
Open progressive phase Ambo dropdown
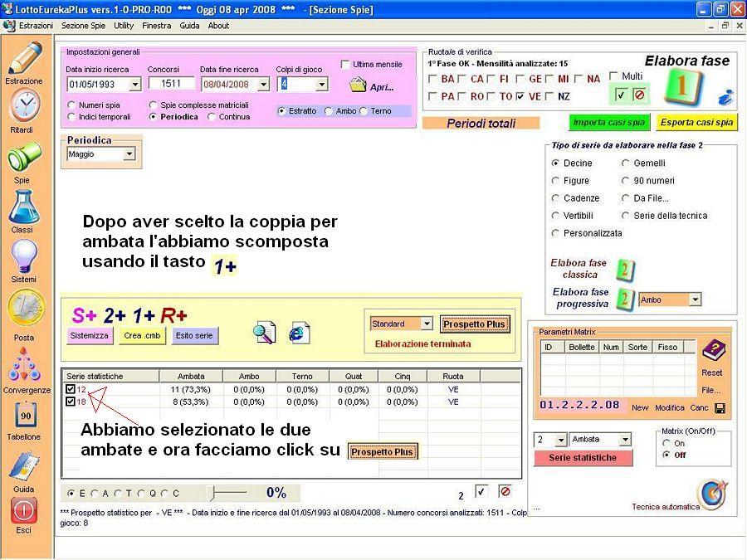point(695,299)
